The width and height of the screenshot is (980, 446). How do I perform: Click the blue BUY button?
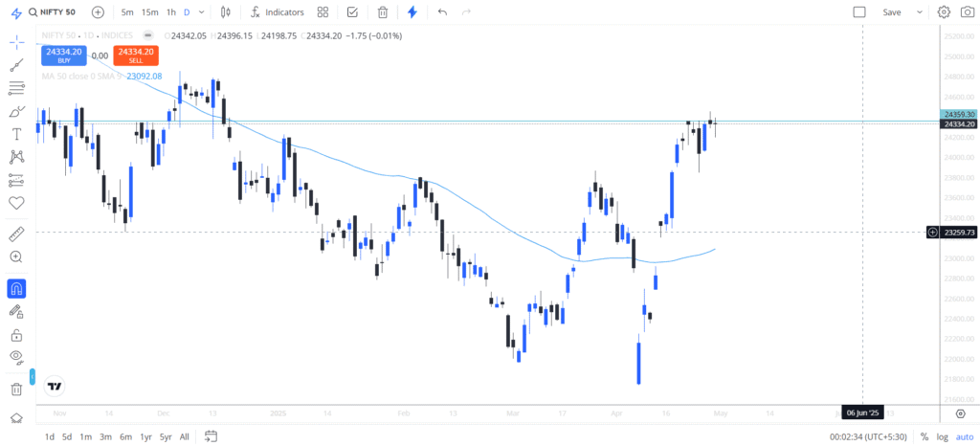[64, 55]
